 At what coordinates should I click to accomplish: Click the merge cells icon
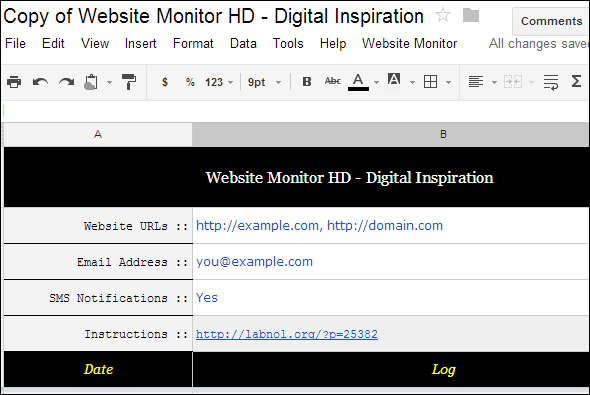pos(513,82)
